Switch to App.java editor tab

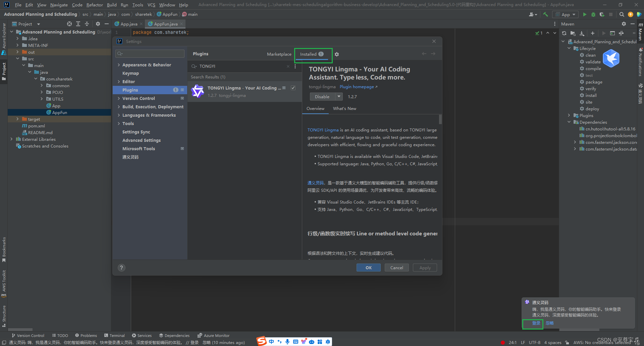129,24
